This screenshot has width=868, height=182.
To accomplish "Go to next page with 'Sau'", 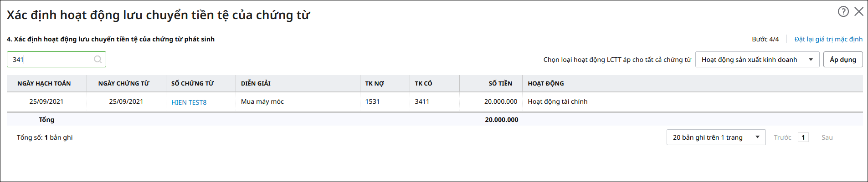I will pyautogui.click(x=827, y=137).
